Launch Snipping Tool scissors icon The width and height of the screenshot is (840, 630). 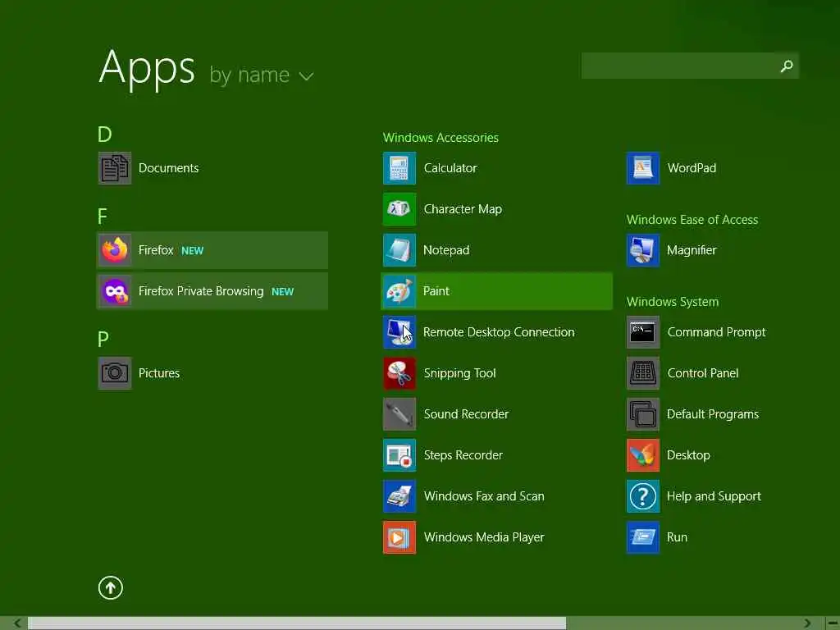click(399, 373)
